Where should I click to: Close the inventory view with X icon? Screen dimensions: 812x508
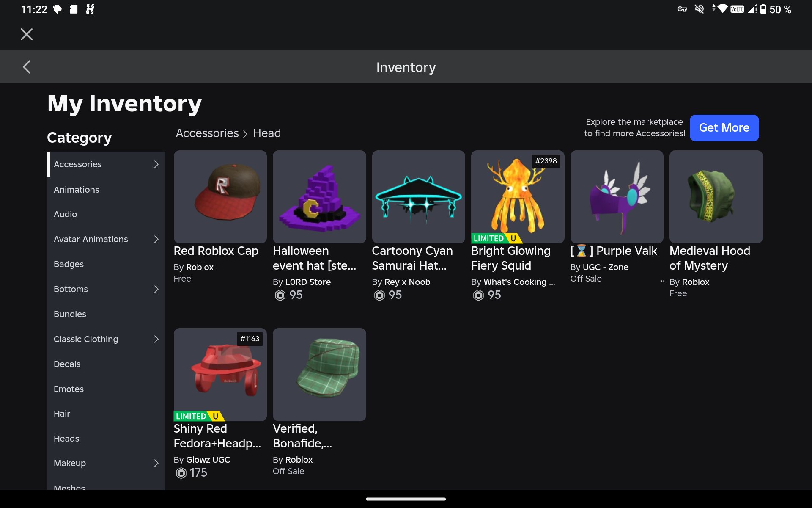(x=27, y=34)
